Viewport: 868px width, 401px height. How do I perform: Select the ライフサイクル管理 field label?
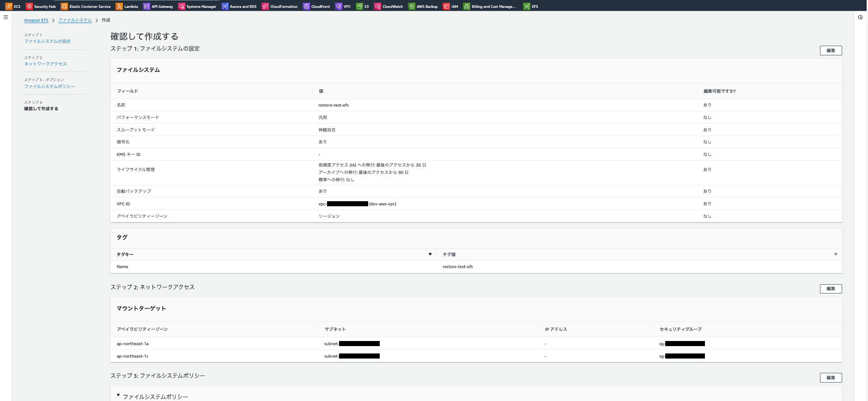(136, 170)
